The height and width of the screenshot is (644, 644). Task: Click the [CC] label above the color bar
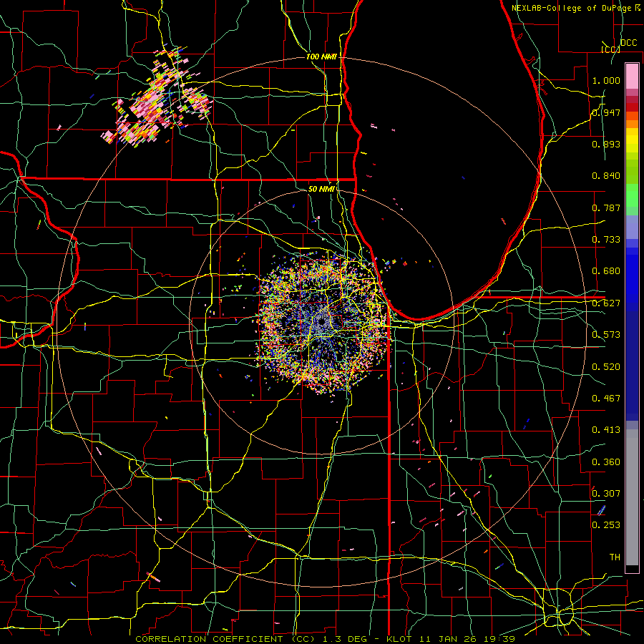611,49
